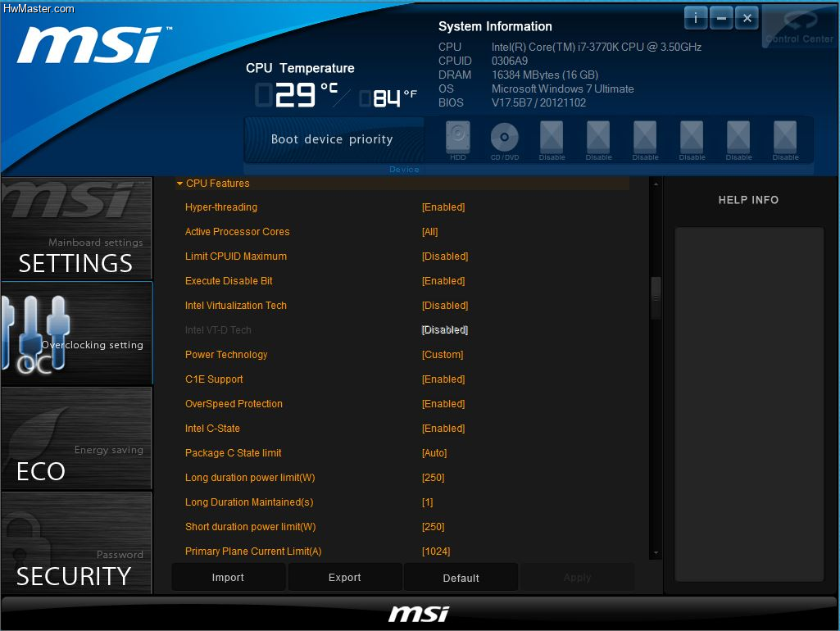840x631 pixels.
Task: Open the ECO energy saving section
Action: click(76, 438)
